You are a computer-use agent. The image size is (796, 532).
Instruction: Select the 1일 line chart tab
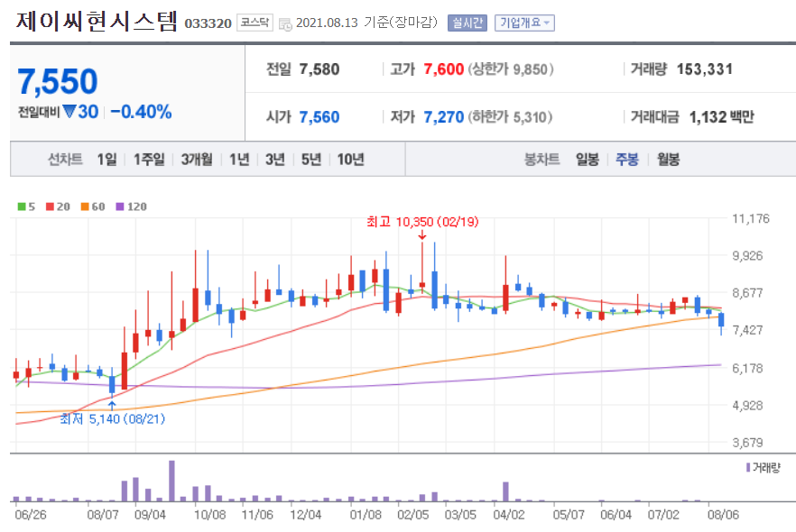point(106,160)
